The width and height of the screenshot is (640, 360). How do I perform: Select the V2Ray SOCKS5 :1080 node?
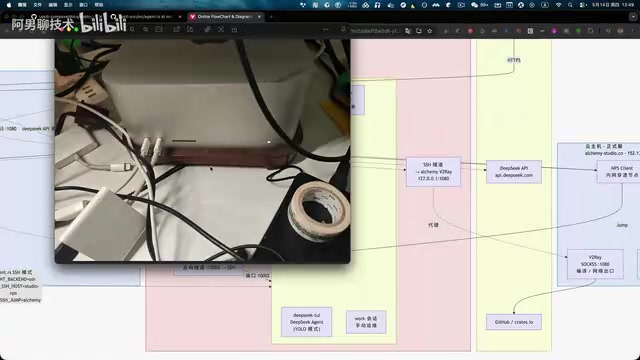point(595,264)
